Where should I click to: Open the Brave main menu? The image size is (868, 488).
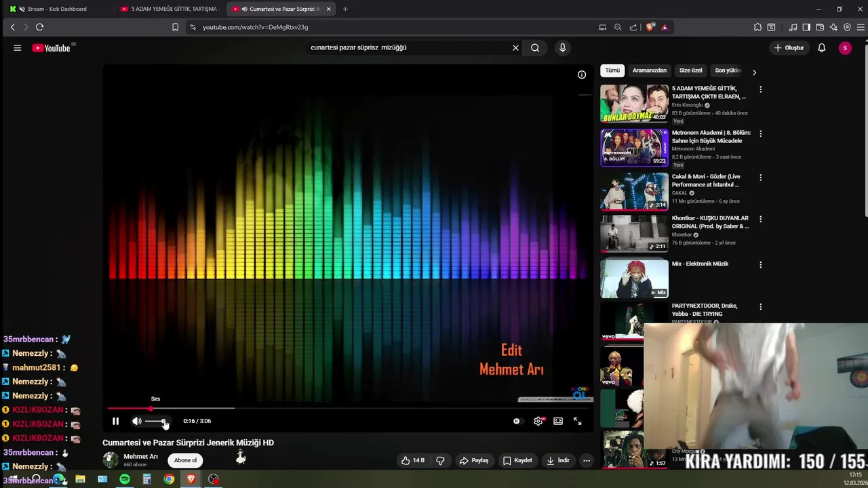861,27
